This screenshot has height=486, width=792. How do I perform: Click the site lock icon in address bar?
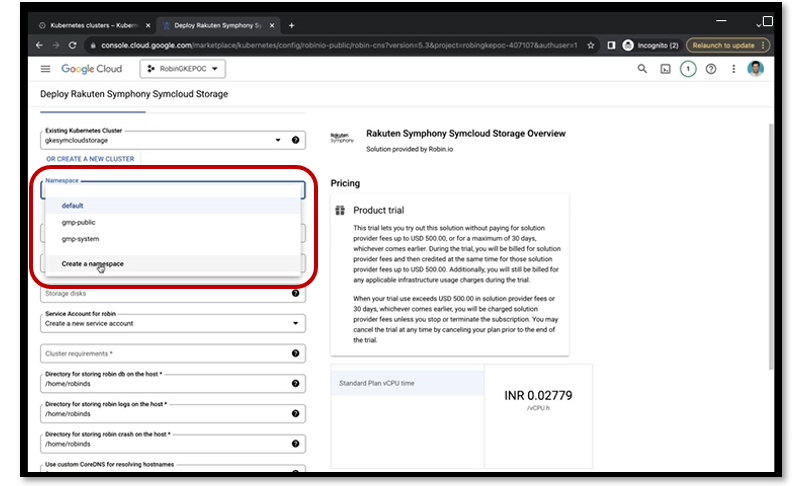(x=93, y=45)
